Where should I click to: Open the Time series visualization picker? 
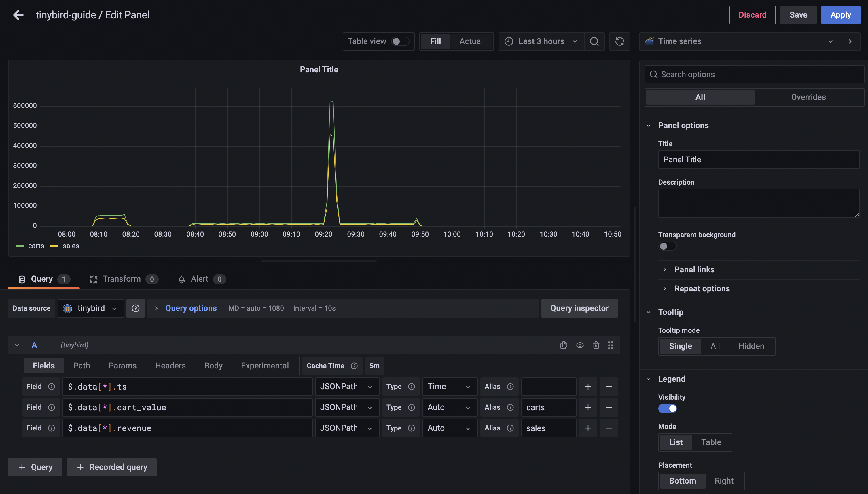740,41
